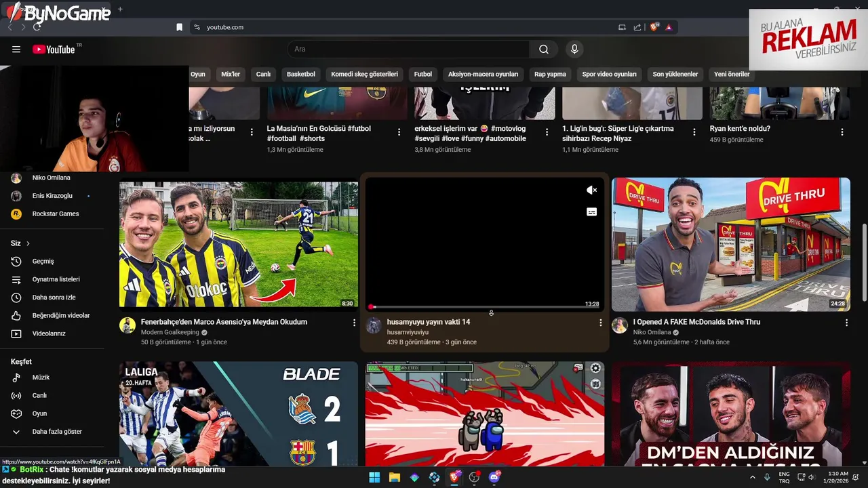Viewport: 868px width, 488px height.
Task: Click husamviyuviyu channel avatar
Action: [x=374, y=325]
